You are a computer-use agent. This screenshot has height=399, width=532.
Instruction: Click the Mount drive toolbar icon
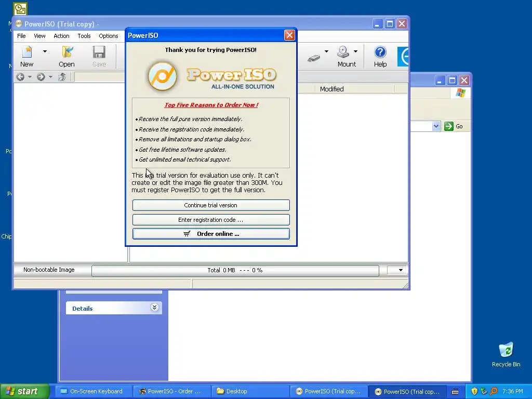coord(343,52)
